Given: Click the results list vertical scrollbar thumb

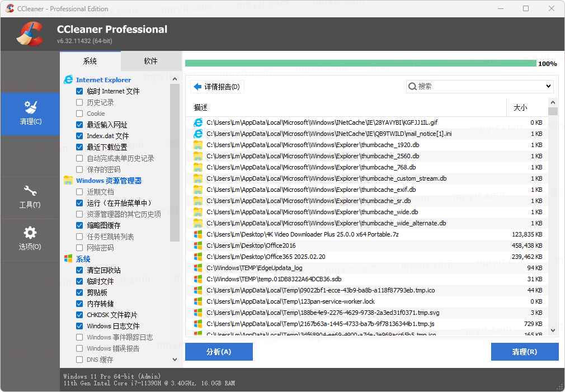Looking at the screenshot, I should 553,111.
